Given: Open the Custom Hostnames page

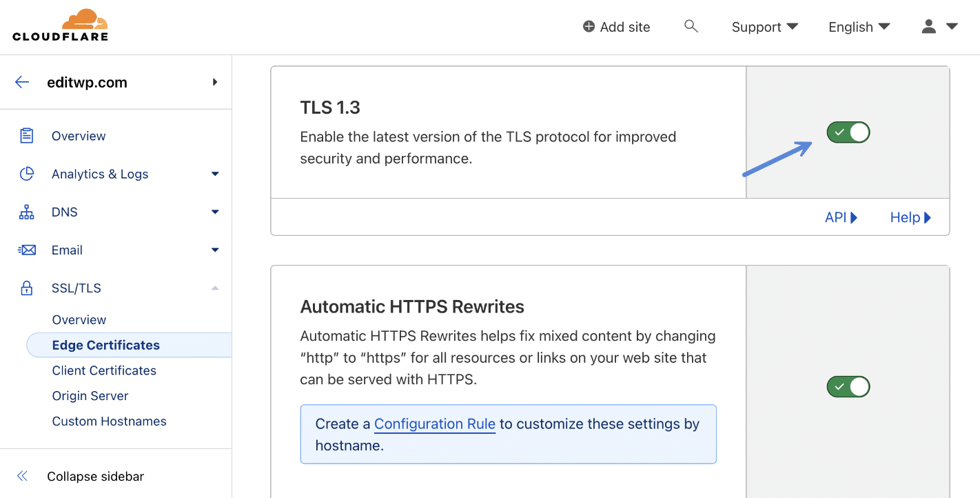Looking at the screenshot, I should click(109, 421).
